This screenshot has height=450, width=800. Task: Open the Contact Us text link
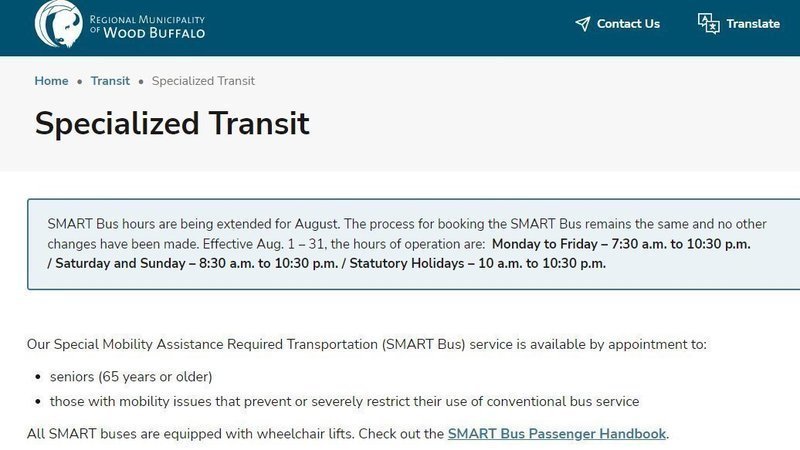coord(628,24)
